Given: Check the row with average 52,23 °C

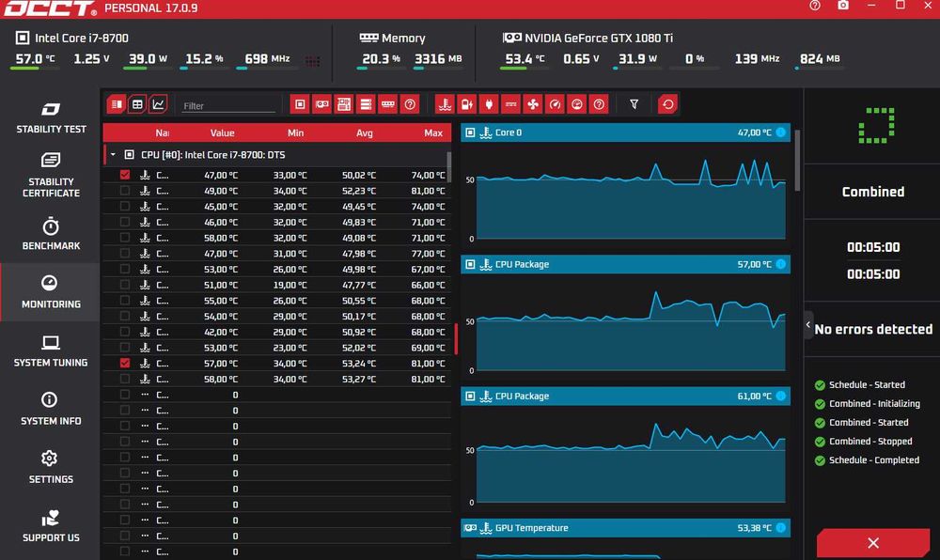Looking at the screenshot, I should click(x=125, y=191).
